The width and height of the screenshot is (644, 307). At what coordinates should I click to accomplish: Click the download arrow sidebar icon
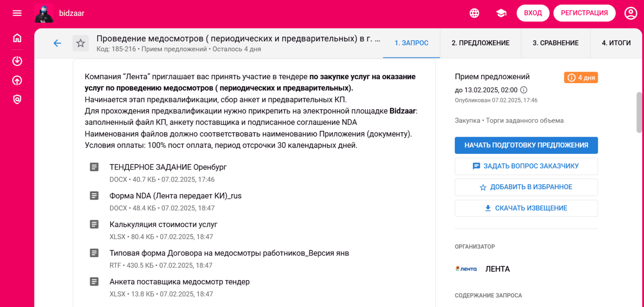tap(17, 61)
